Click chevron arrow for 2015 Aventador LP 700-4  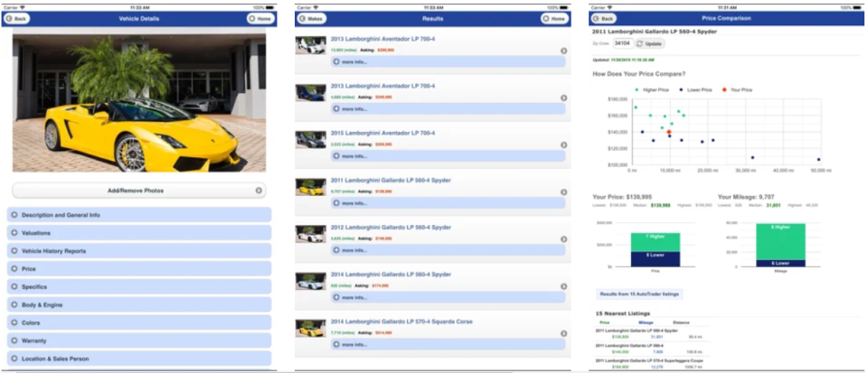(x=563, y=145)
